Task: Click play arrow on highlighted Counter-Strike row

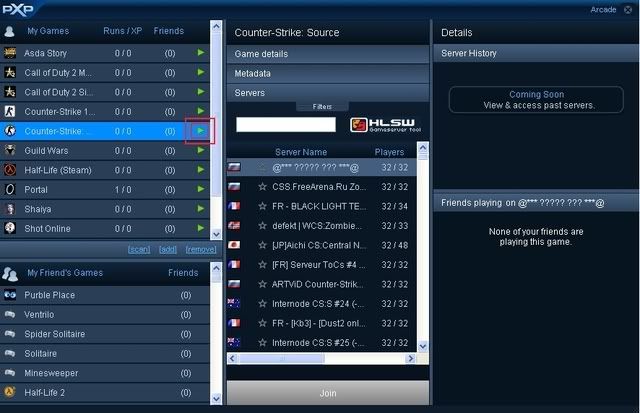Action: tap(200, 131)
